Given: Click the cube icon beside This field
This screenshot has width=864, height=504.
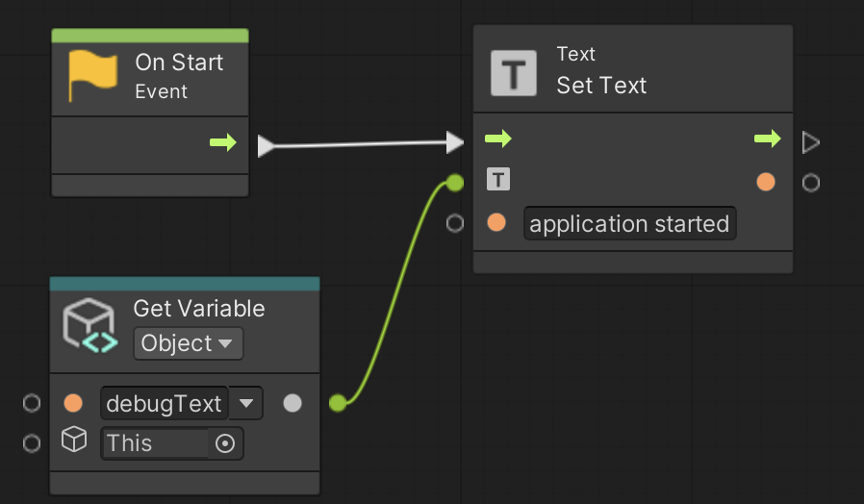Looking at the screenshot, I should coord(74,441).
